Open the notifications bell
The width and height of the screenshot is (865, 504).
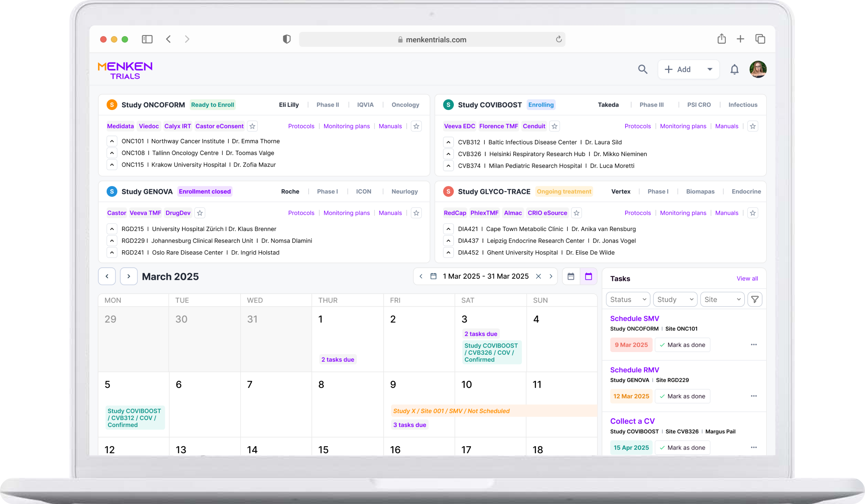pyautogui.click(x=734, y=69)
